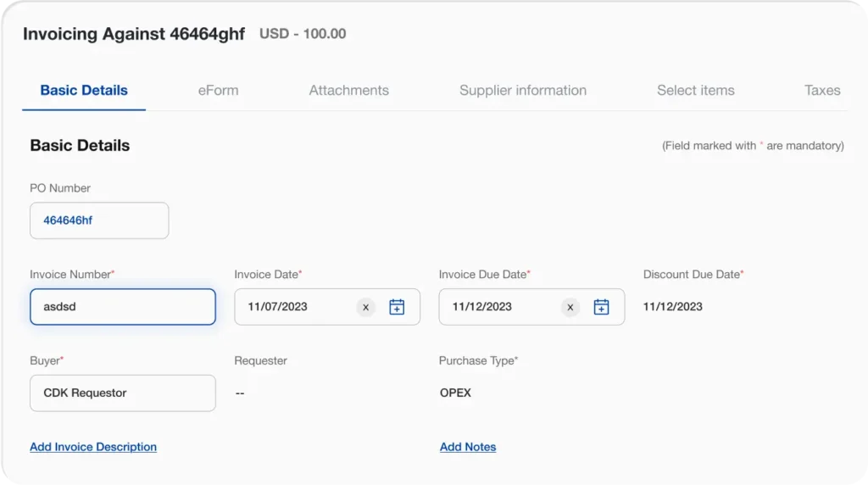Click the mandatory fields note text
This screenshot has width=868, height=485.
click(753, 146)
